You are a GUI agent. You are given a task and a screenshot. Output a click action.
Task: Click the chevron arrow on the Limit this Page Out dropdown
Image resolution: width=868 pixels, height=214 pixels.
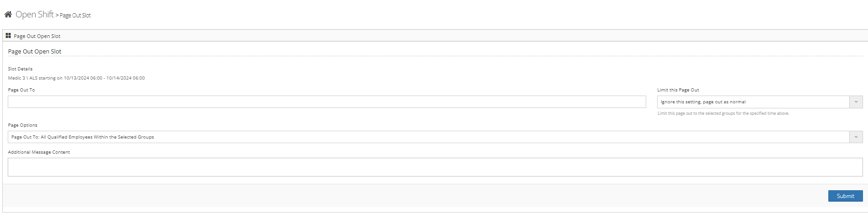pos(856,102)
